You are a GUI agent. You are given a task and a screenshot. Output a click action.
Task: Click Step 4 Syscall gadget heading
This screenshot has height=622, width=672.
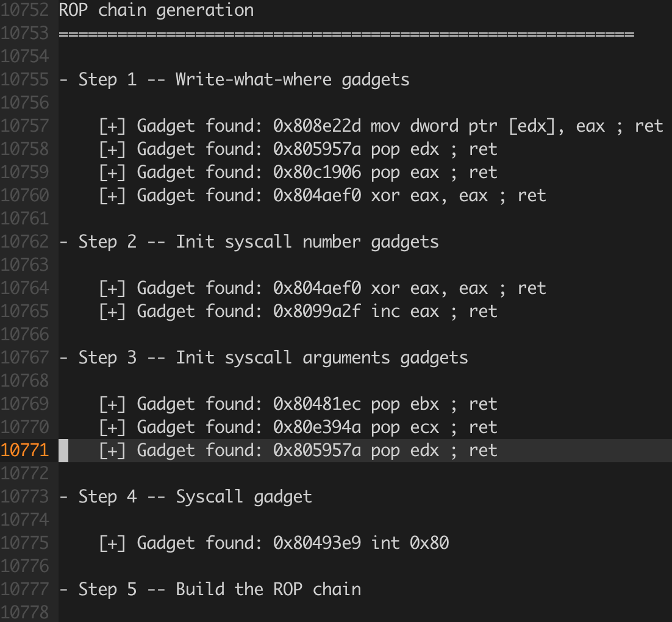point(185,496)
